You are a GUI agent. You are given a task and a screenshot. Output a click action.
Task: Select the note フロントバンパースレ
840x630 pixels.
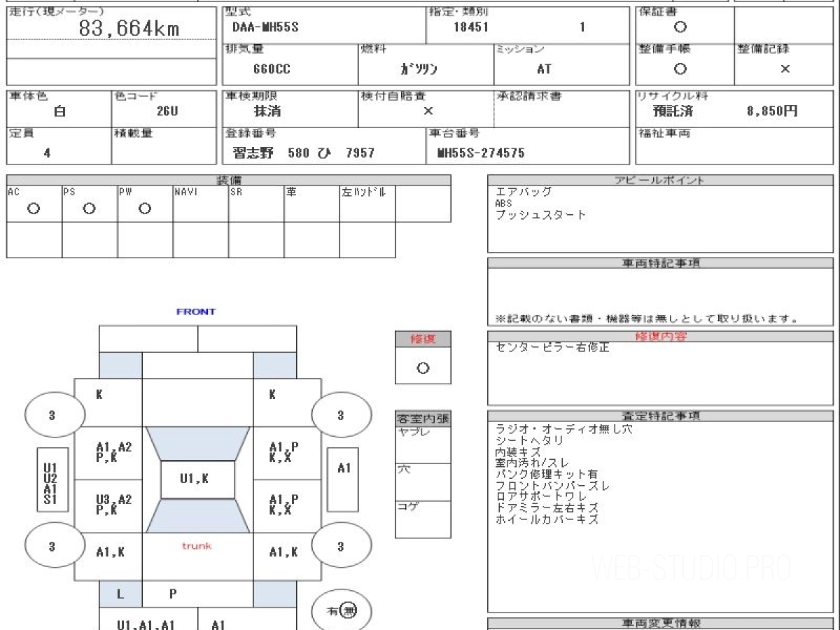tap(552, 486)
